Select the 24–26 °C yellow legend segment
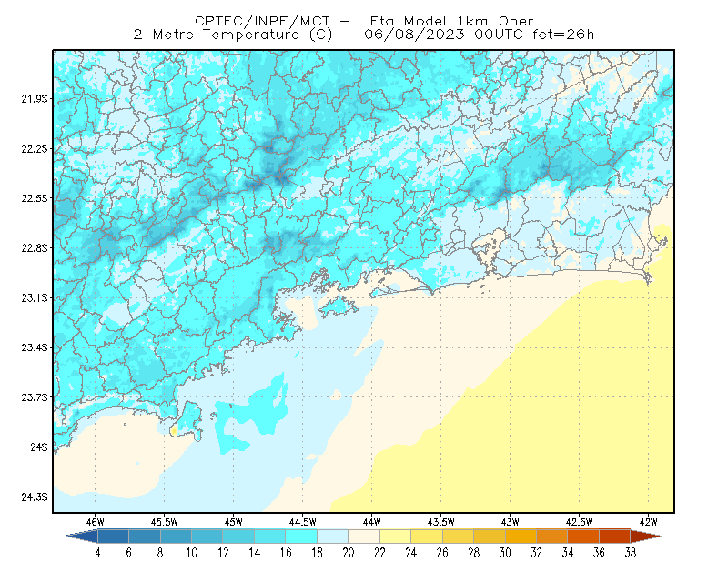This screenshot has height=562, width=728. 427,537
